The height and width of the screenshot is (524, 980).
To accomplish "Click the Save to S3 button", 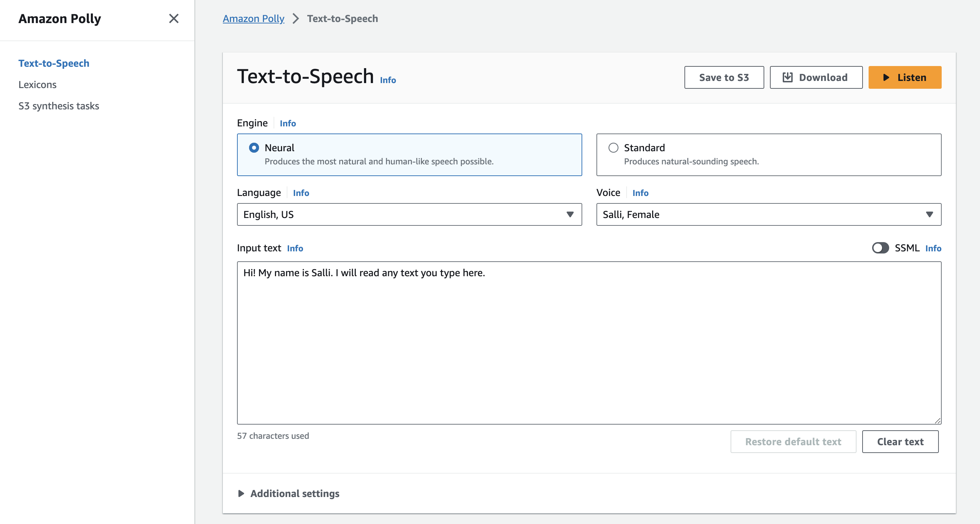I will point(723,77).
